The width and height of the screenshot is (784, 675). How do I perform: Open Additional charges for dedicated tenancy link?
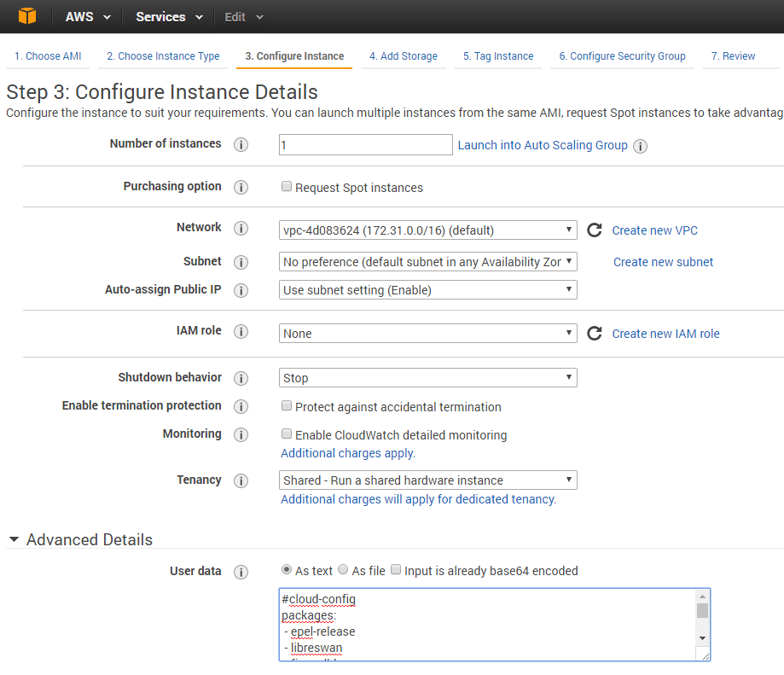[419, 499]
